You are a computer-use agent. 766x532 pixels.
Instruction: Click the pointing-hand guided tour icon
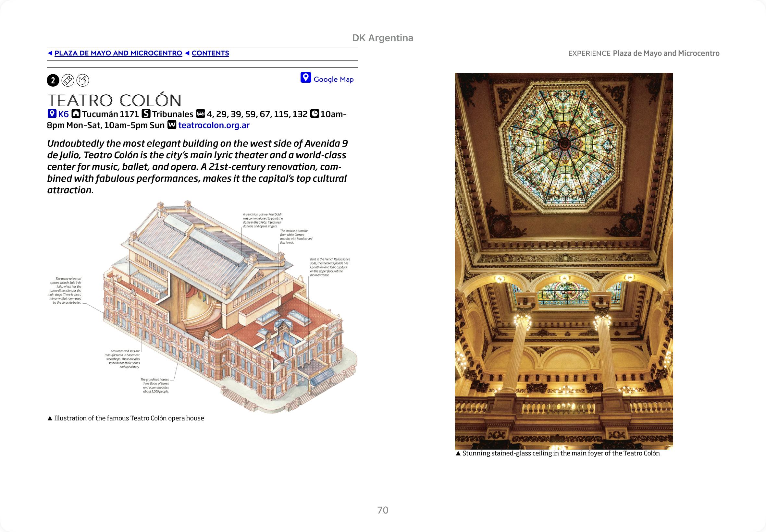coord(83,80)
